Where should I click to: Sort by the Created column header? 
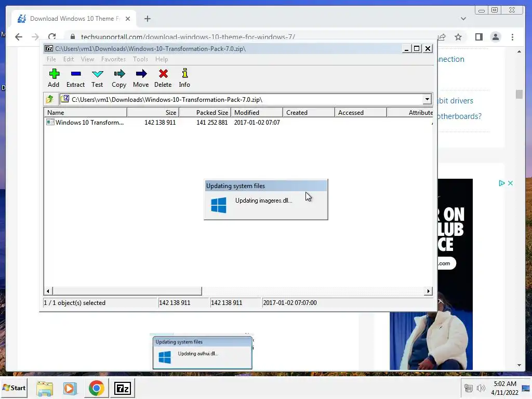[x=309, y=112]
